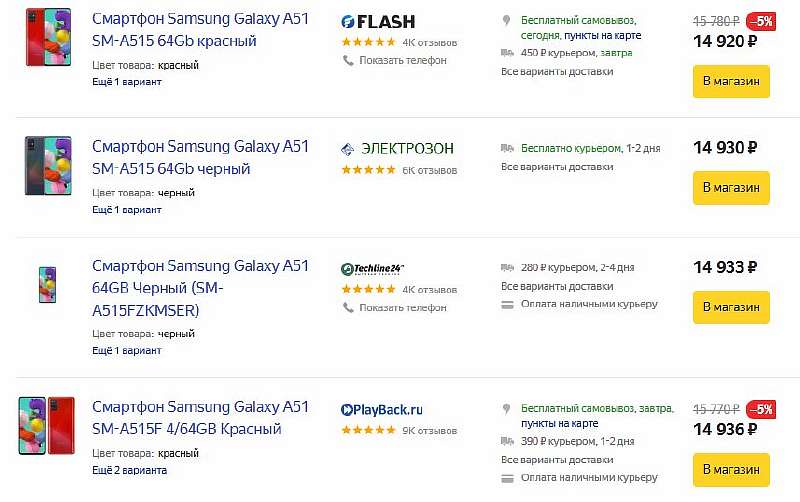Image resolution: width=800 pixels, height=502 pixels.
Task: Click 'Показать телефон' for FLASH store
Action: tap(400, 60)
